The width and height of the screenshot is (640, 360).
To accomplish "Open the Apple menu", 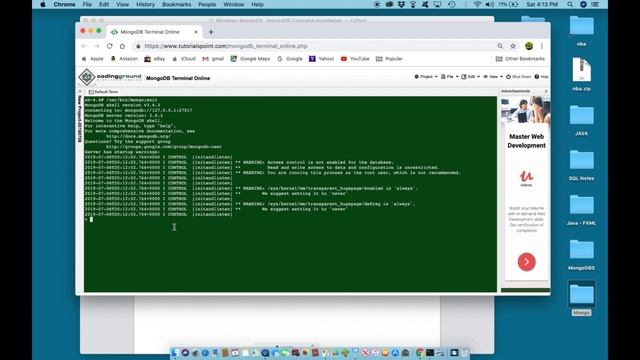I will [x=43, y=4].
